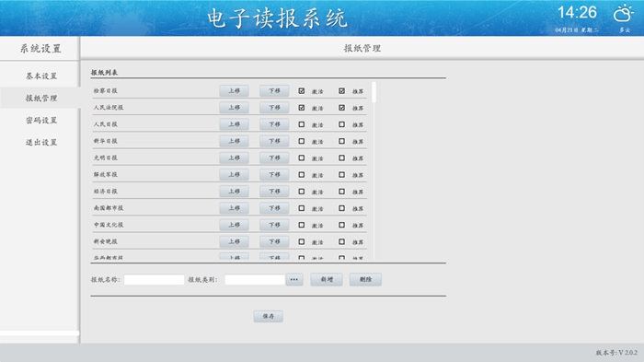Select the 检察日报 row name
The image size is (644, 362).
106,91
